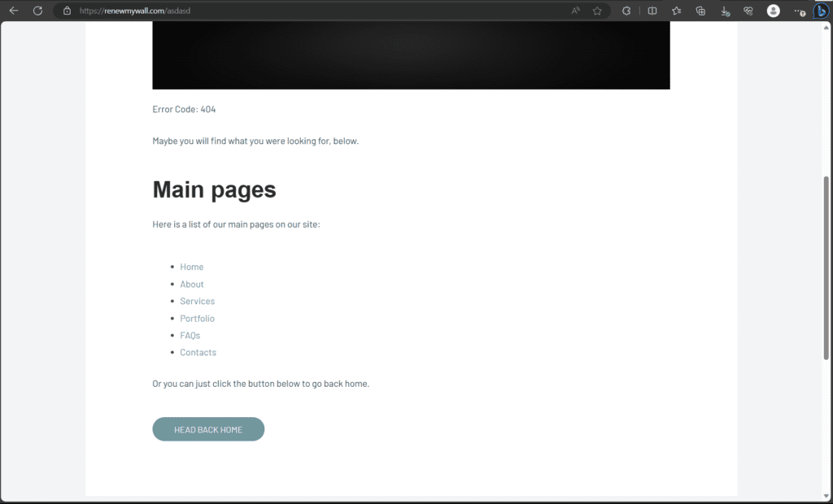Open the Portfolio page link

coord(197,318)
